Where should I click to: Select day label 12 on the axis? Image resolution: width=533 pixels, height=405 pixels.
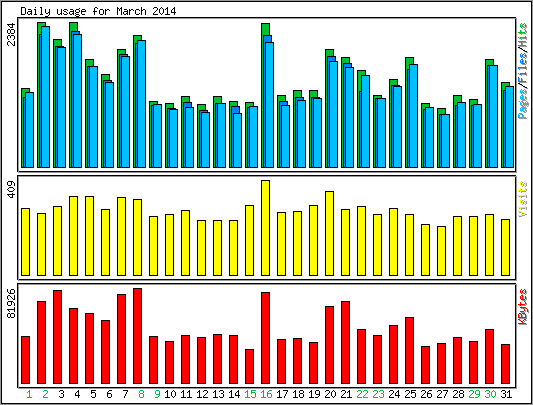(x=202, y=394)
